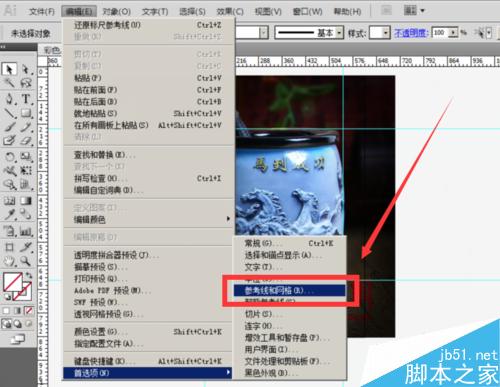Select the Gradient tool
This screenshot has height=387, width=500.
point(26,201)
